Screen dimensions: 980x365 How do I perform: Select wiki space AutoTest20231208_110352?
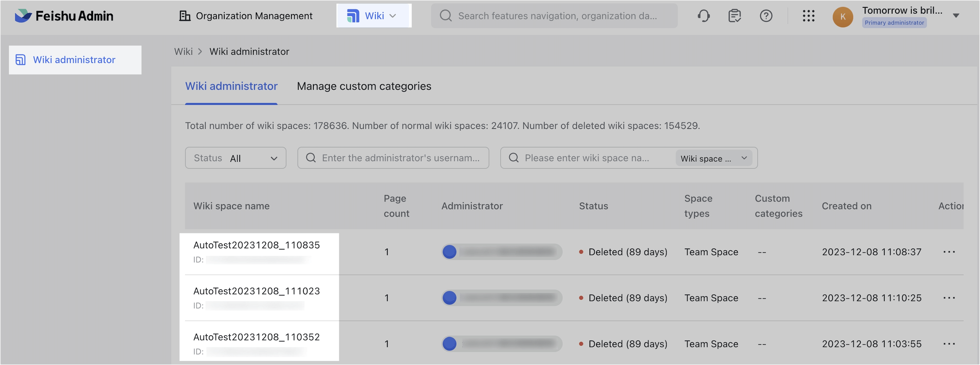[x=257, y=337]
